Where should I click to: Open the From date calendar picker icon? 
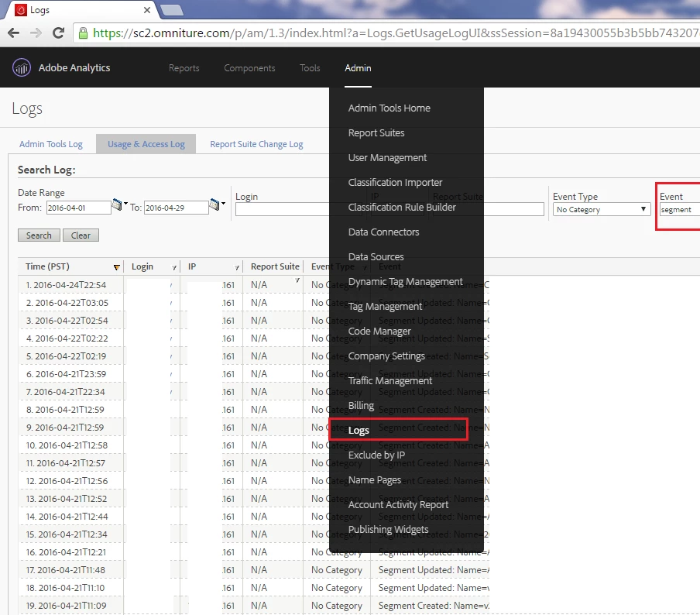click(117, 204)
